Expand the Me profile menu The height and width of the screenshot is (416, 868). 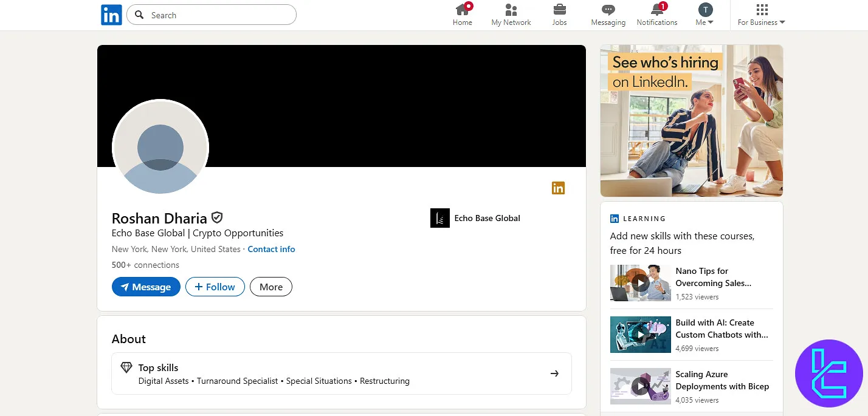705,15
